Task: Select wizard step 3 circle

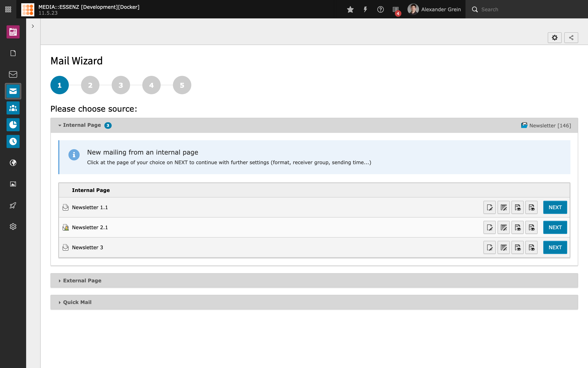Action: point(121,85)
